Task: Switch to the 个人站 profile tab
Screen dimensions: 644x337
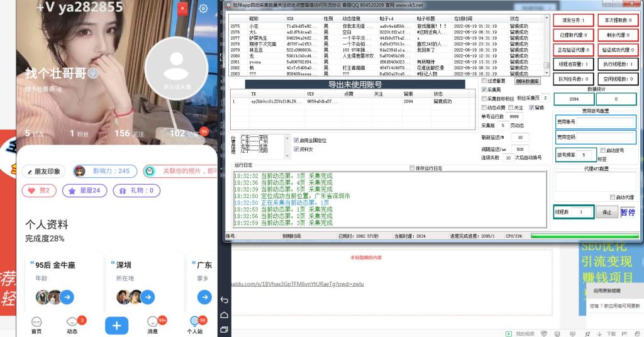Action: (x=194, y=322)
